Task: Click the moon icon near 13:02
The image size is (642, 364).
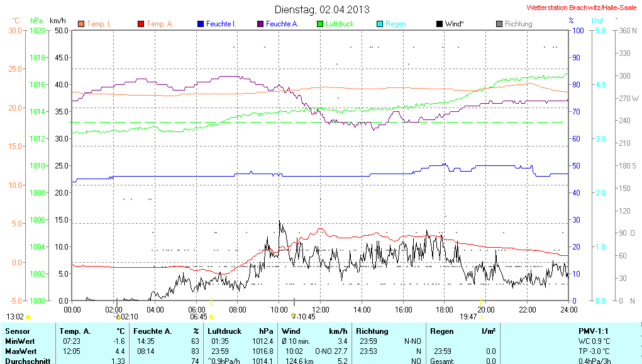Action: point(28,317)
